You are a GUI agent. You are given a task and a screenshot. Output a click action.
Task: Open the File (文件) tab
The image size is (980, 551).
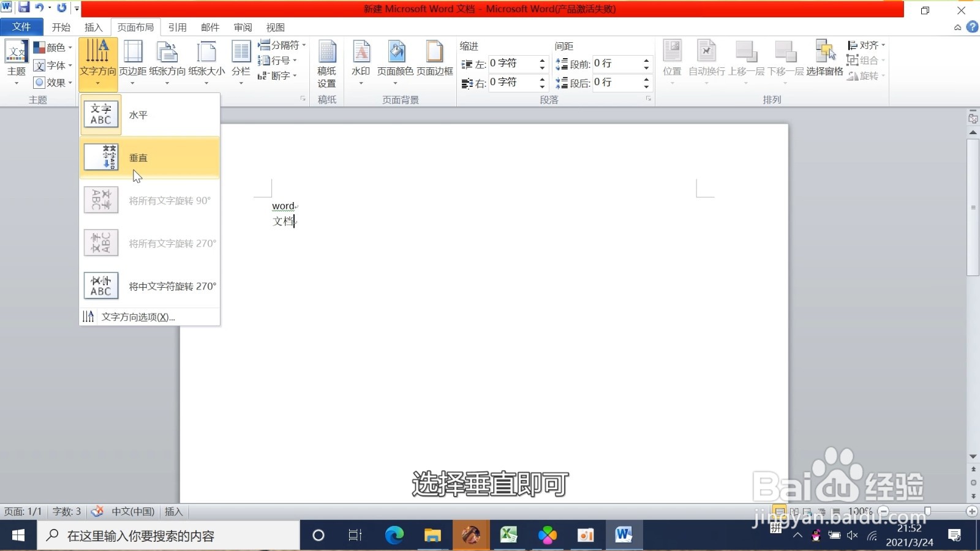point(21,27)
